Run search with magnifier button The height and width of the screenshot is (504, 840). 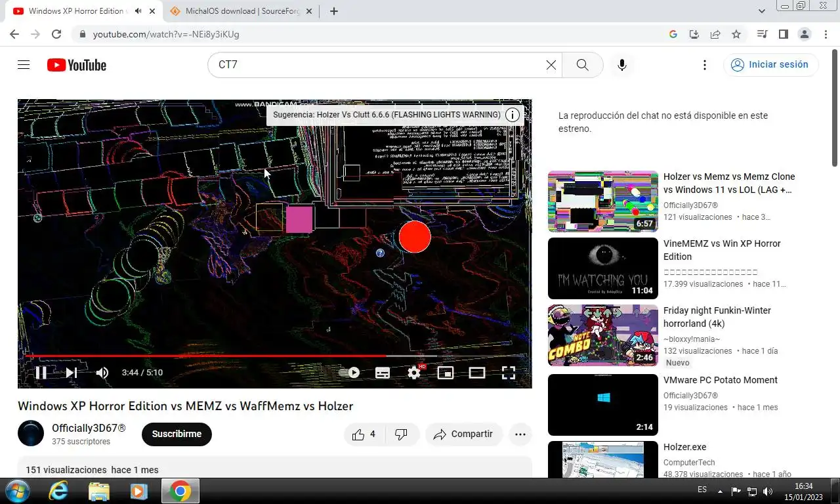click(582, 65)
